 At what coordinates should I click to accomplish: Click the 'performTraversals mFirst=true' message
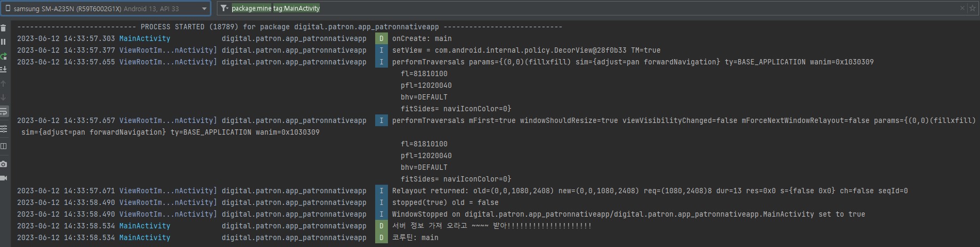point(684,120)
